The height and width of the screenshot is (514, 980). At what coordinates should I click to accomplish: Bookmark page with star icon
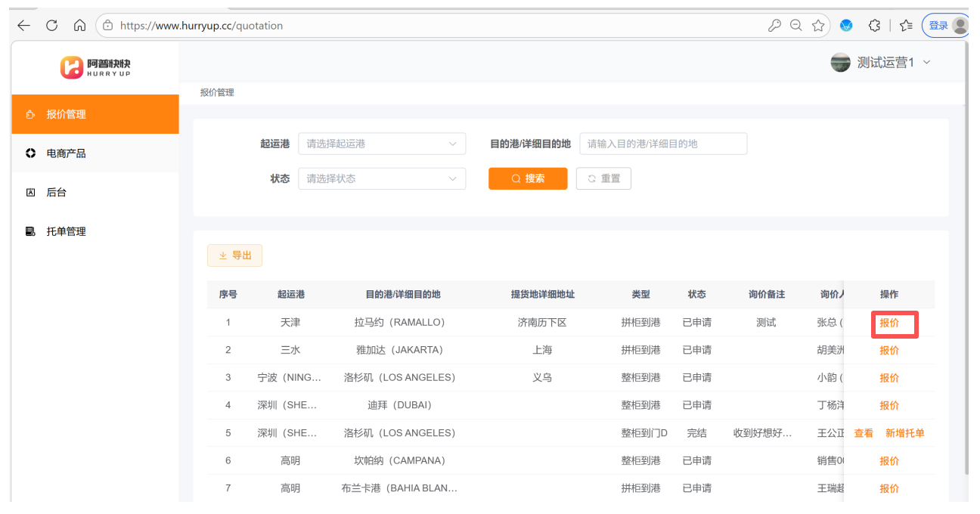818,26
